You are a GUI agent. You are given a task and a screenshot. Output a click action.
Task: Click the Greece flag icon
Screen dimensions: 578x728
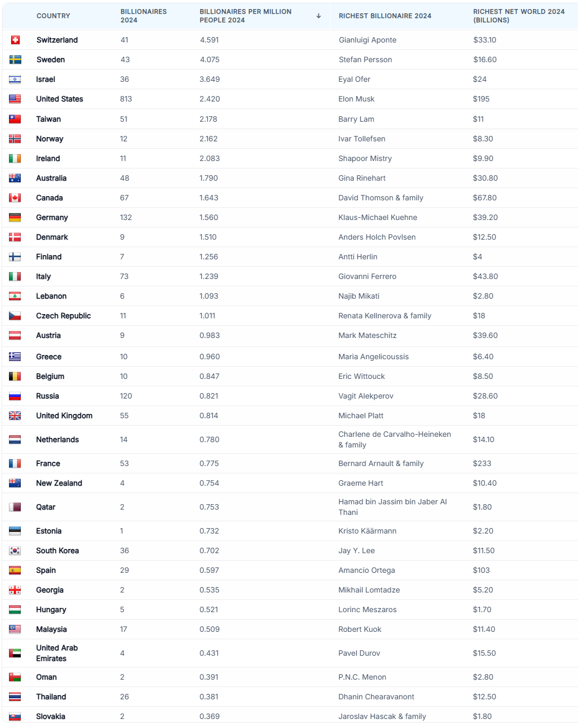[x=15, y=357]
